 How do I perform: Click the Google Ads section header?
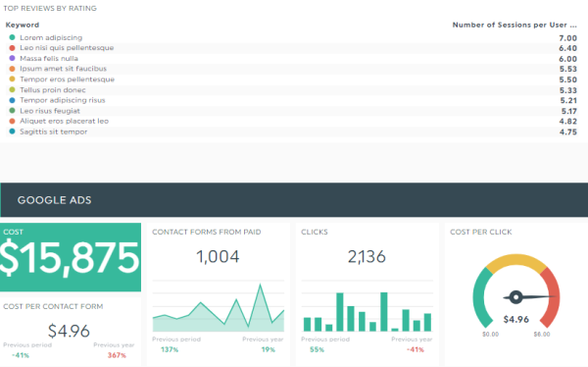294,200
